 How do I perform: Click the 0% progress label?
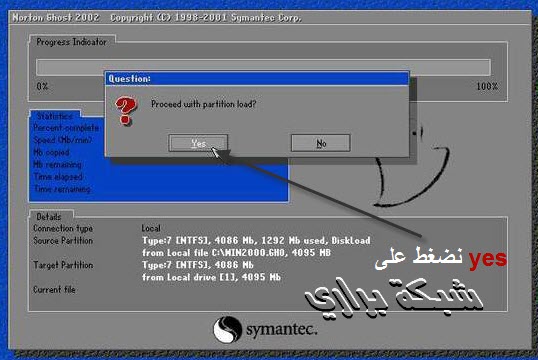click(x=42, y=86)
